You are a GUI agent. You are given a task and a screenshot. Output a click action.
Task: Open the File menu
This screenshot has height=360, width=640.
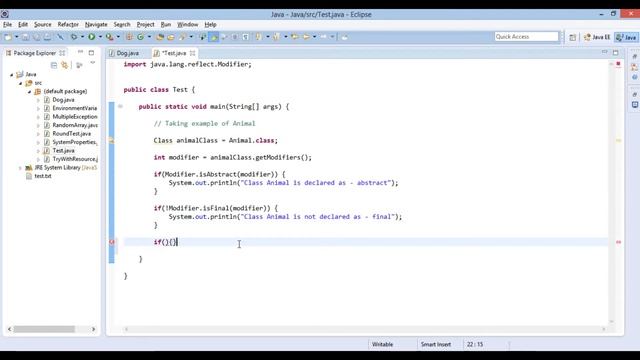click(x=7, y=24)
